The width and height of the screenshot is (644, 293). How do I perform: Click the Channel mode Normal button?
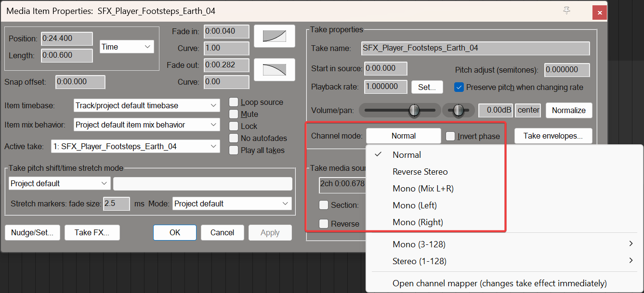403,136
